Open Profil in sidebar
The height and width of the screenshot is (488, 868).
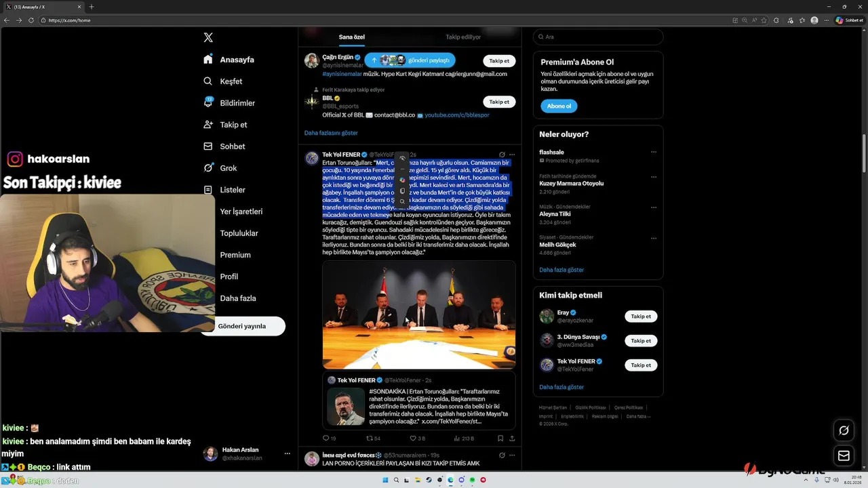click(229, 277)
